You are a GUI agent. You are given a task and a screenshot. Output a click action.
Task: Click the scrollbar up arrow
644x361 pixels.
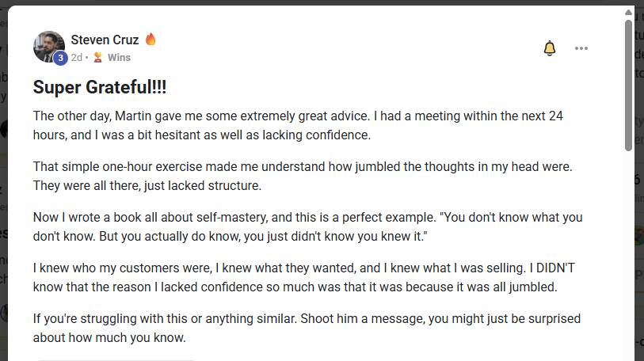coord(629,13)
